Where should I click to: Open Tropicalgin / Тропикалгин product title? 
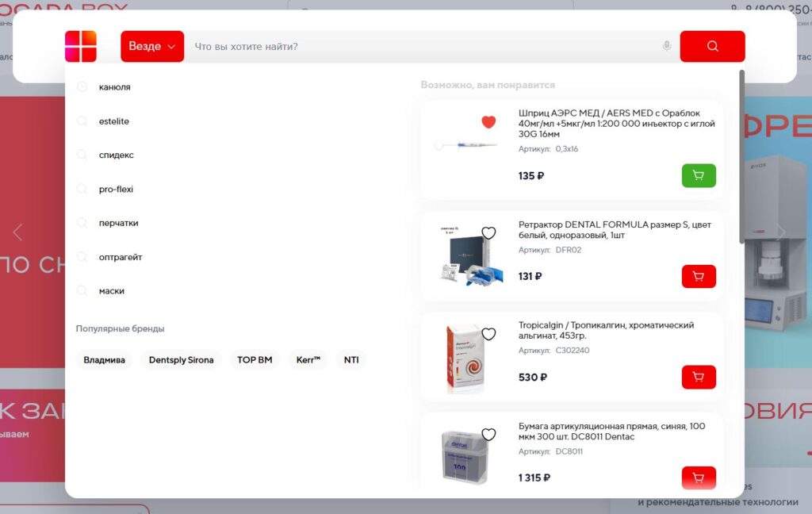606,330
